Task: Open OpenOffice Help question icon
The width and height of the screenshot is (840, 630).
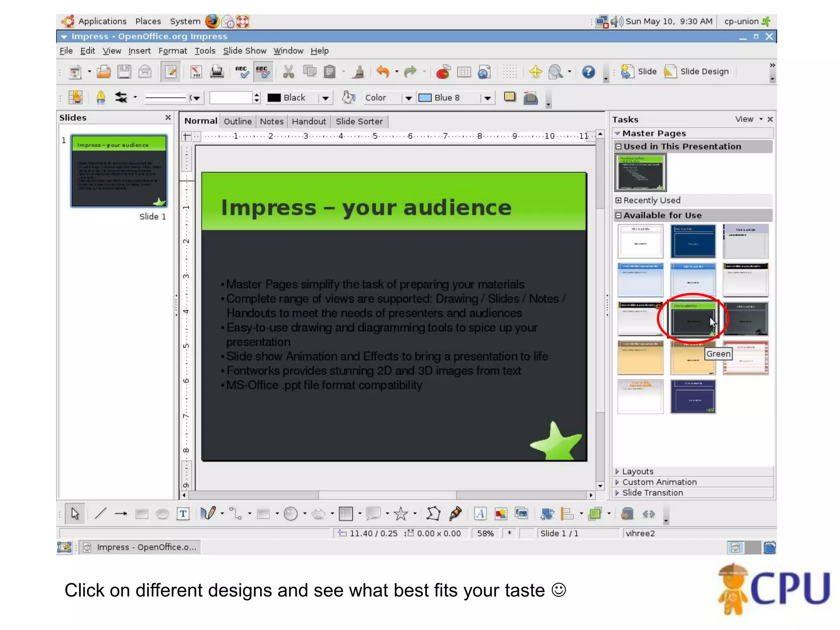Action: coord(589,72)
